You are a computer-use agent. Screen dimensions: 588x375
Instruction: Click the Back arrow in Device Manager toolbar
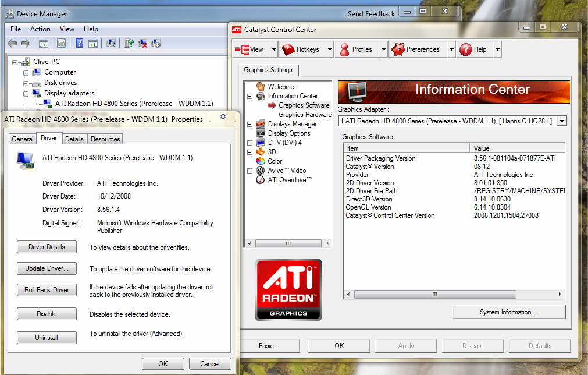pyautogui.click(x=12, y=44)
